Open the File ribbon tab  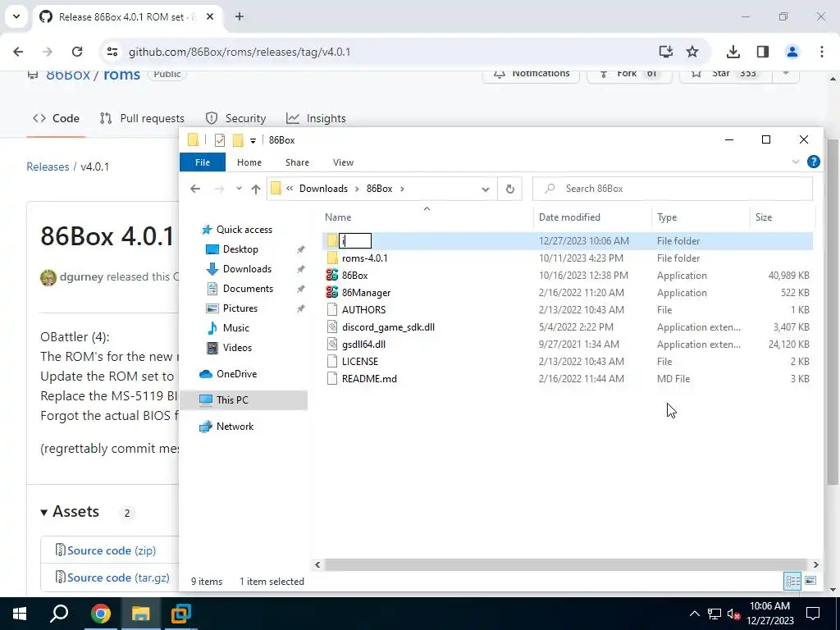point(203,162)
